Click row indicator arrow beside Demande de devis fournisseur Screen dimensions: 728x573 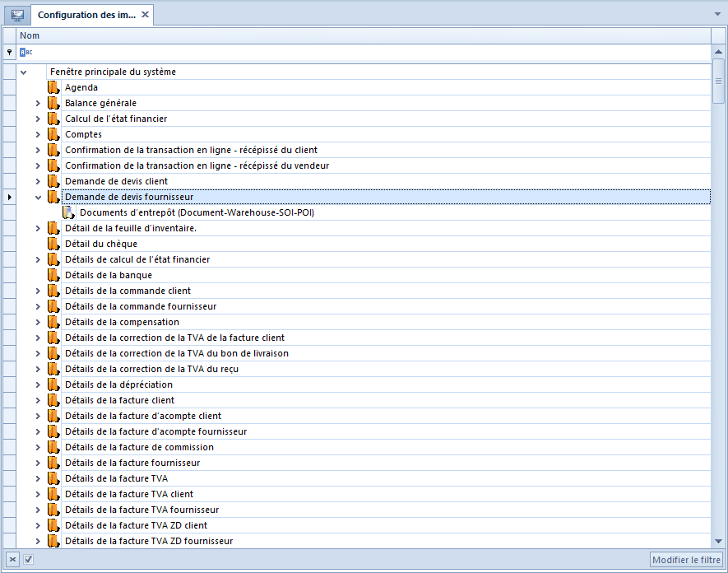(9, 197)
